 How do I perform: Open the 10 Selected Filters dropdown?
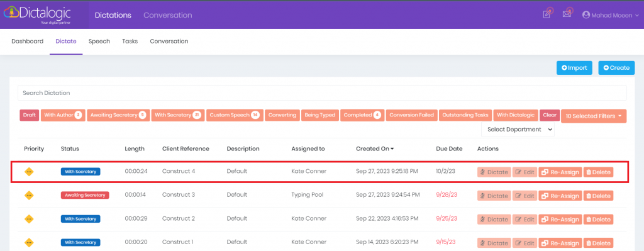(x=594, y=116)
